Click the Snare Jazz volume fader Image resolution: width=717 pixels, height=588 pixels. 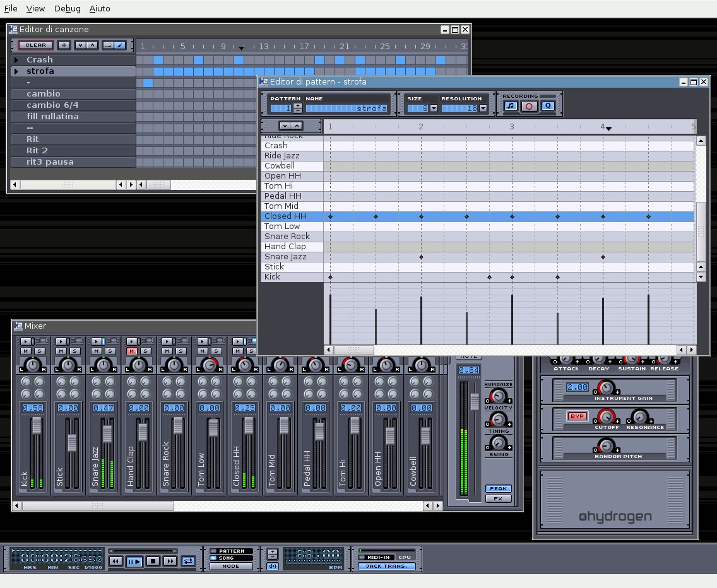click(107, 433)
